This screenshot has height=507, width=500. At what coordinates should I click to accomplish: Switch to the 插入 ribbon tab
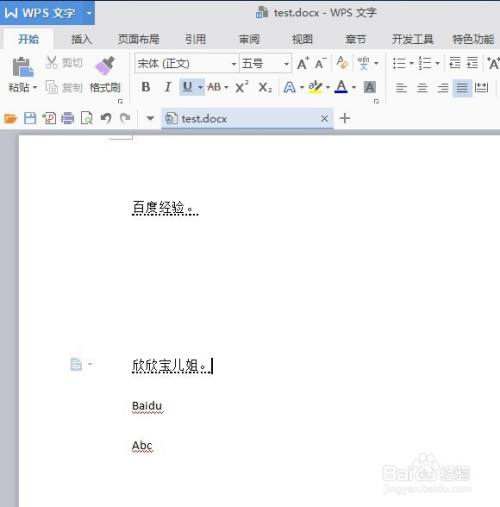tap(82, 39)
